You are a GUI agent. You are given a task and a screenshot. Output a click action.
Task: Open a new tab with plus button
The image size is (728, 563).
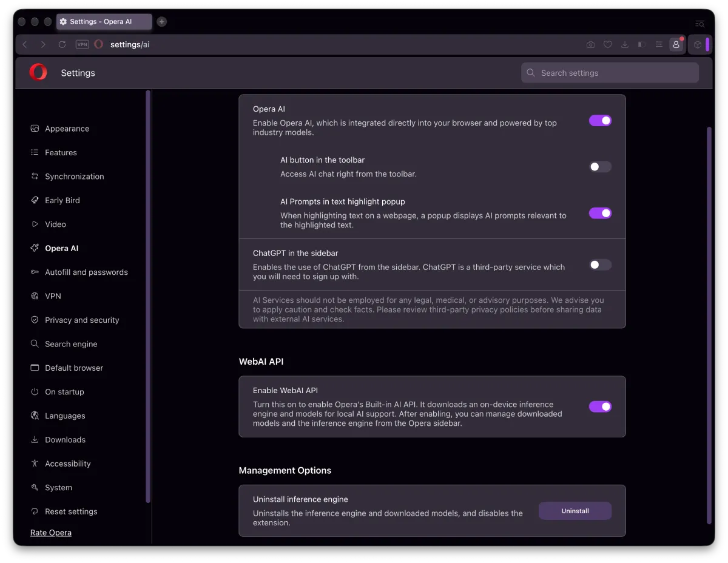click(161, 22)
